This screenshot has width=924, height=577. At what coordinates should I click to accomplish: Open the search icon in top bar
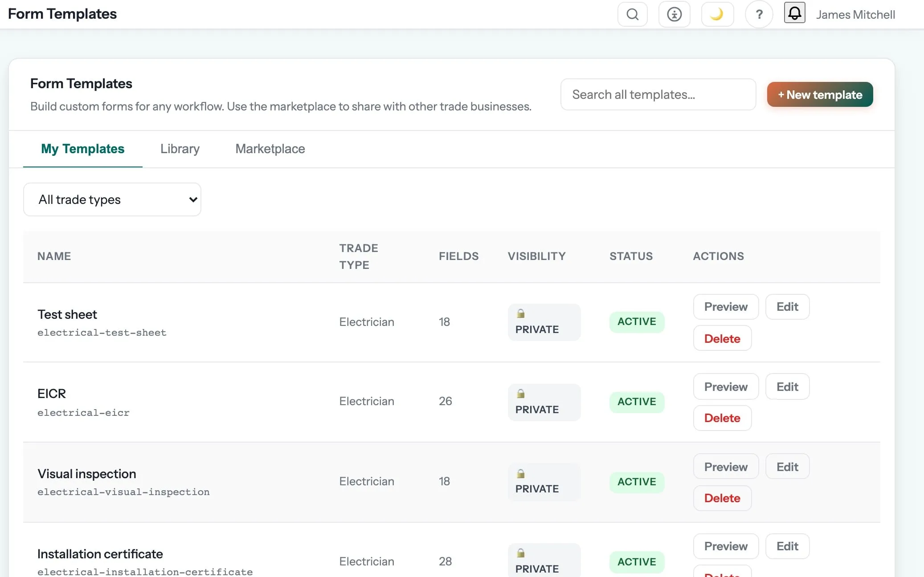pyautogui.click(x=632, y=15)
